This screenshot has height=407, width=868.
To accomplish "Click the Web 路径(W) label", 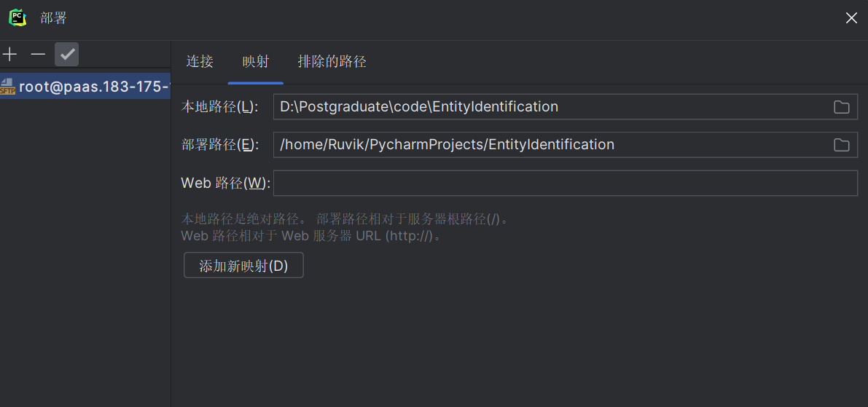I will tap(225, 183).
